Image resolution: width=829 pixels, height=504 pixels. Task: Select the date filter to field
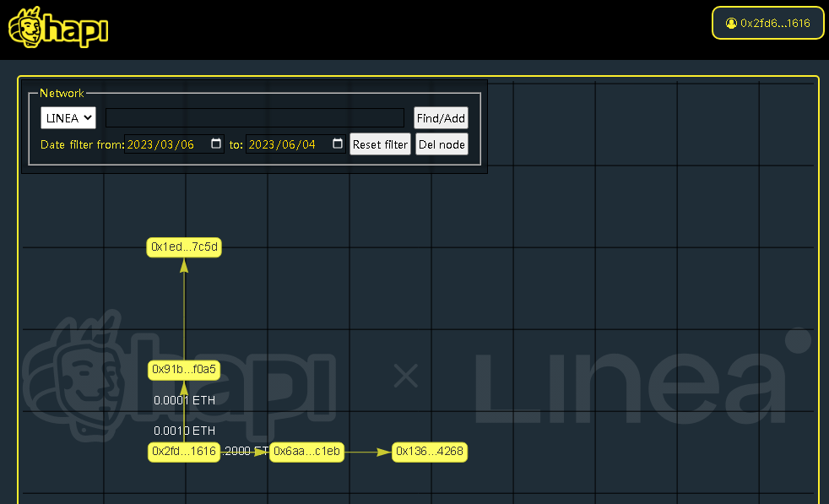295,144
